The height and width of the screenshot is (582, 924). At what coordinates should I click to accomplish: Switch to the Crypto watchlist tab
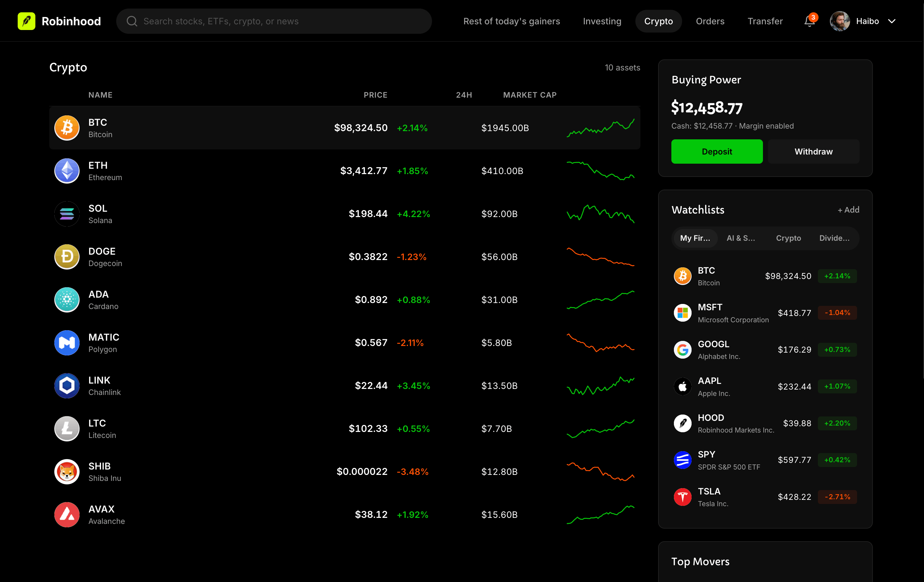pyautogui.click(x=789, y=238)
